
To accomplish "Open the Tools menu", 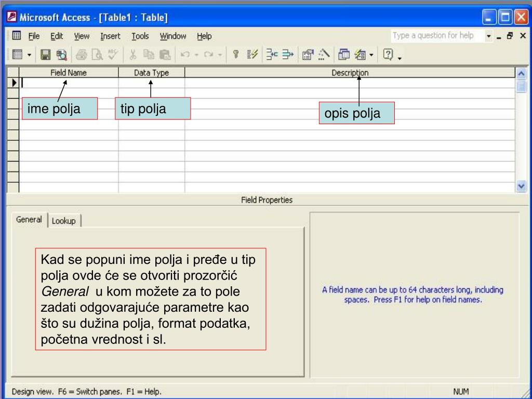I will [140, 36].
